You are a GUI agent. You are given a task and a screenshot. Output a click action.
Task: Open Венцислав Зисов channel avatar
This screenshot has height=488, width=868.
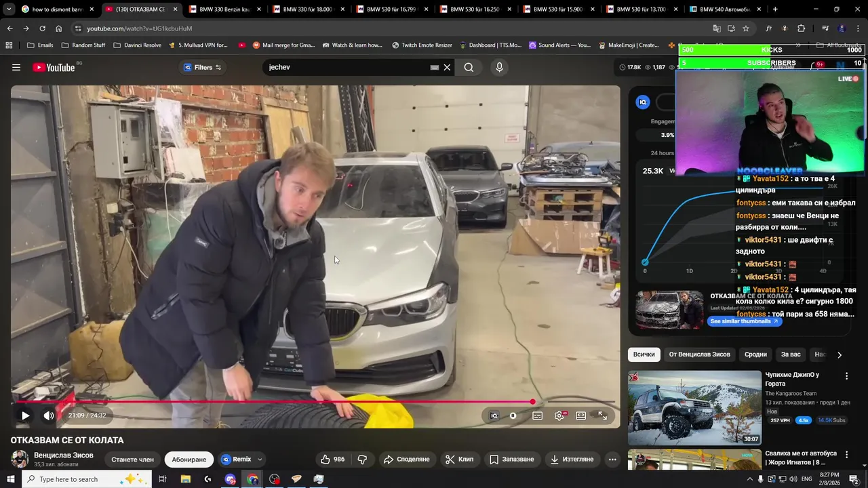pyautogui.click(x=20, y=459)
